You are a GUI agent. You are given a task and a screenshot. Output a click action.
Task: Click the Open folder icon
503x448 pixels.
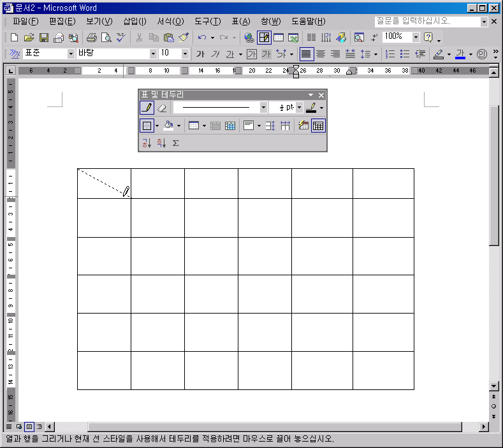click(x=29, y=38)
